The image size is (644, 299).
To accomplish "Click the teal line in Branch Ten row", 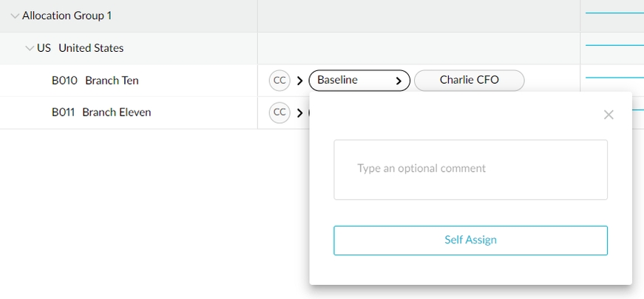I will click(x=614, y=78).
